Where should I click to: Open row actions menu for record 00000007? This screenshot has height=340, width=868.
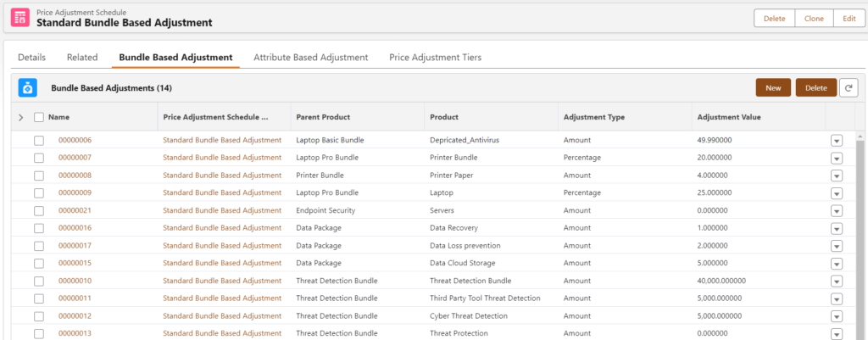[x=837, y=159]
